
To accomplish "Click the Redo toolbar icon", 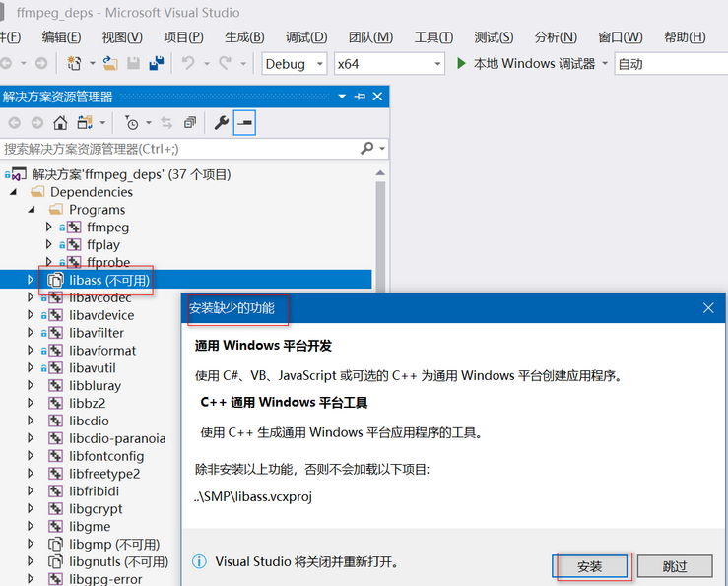I will click(x=226, y=63).
